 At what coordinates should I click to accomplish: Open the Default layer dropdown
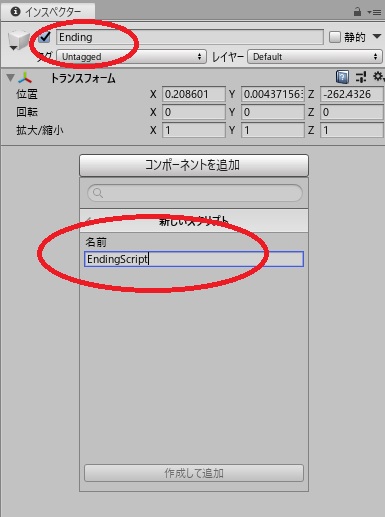[315, 57]
